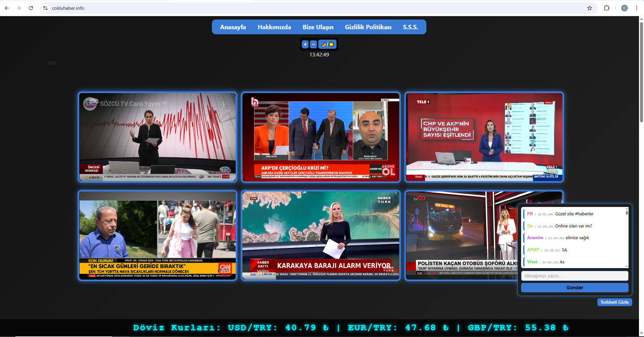Screen dimensions: 644x337
Task: Click the SÖZCÜ TV Canlı Yayını title link
Action: [x=130, y=104]
